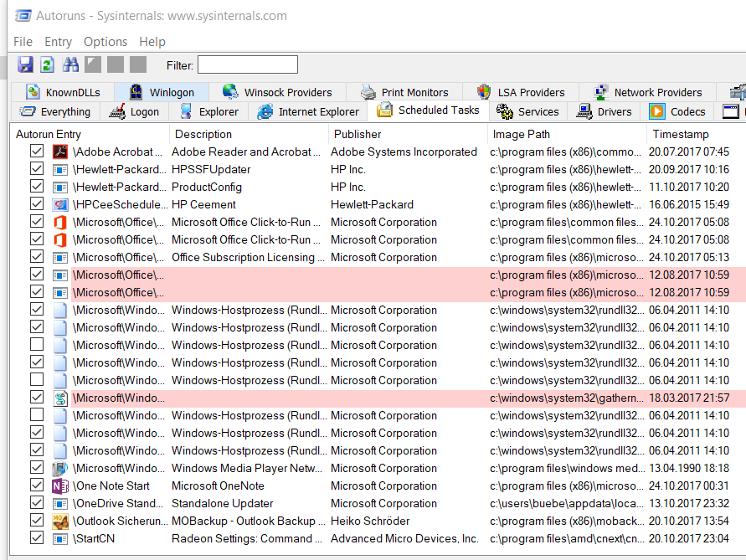Select the 'Heiko Schröder' publisher cell
The height and width of the screenshot is (560, 746).
(x=370, y=521)
